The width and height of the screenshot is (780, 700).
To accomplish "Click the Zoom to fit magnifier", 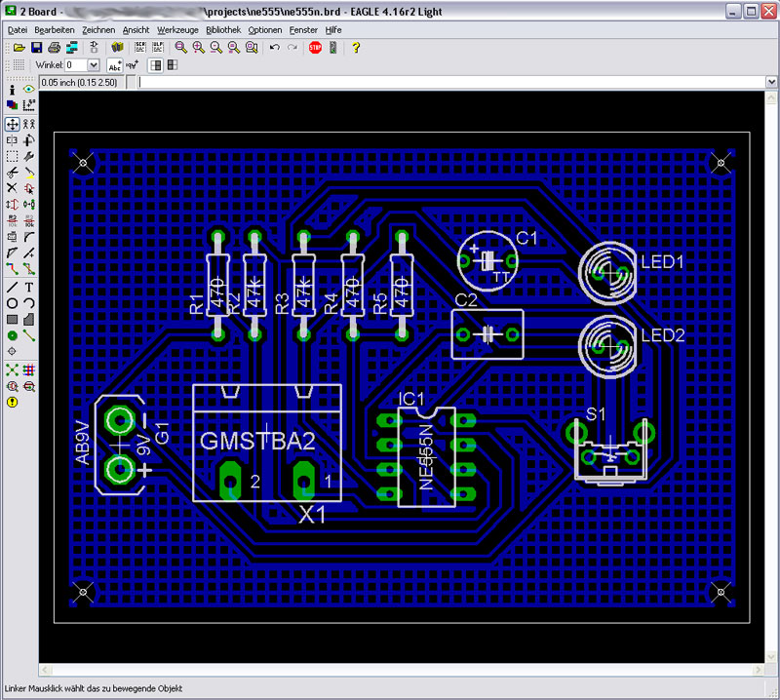I will point(181,48).
